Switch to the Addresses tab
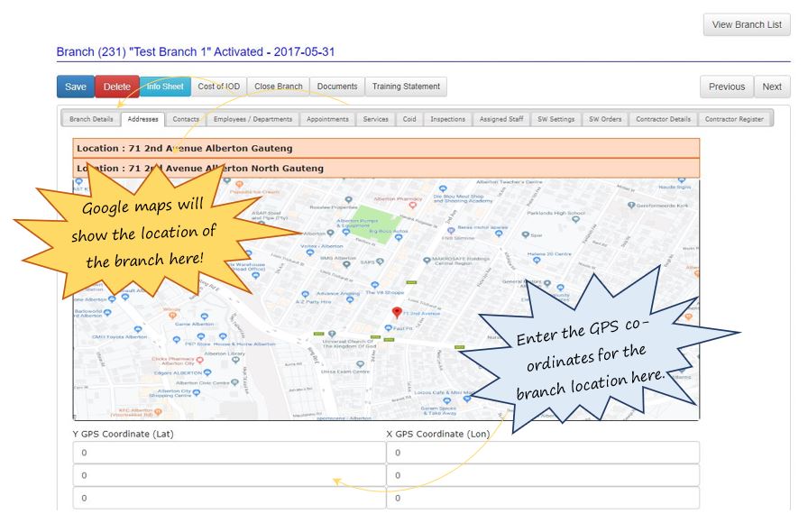808x532 pixels. (142, 119)
